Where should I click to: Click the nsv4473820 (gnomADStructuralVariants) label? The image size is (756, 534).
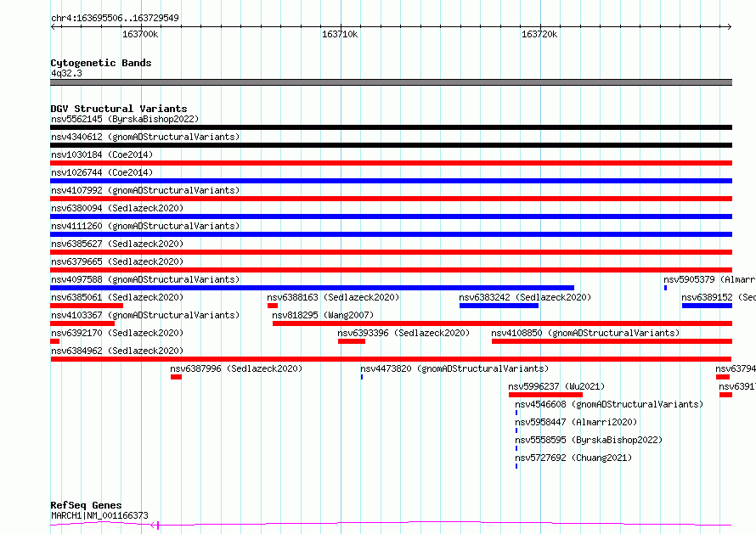pos(454,368)
